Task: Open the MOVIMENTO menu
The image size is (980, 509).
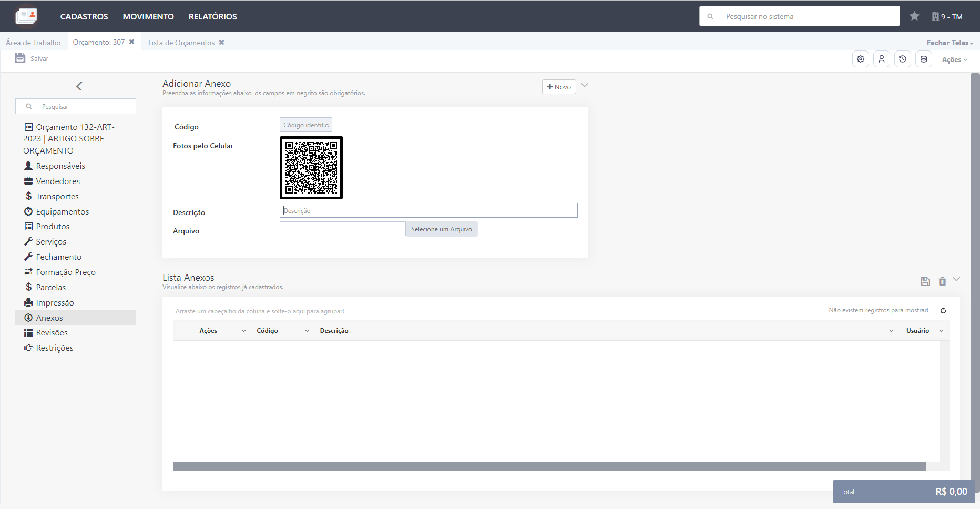Action: coord(148,16)
